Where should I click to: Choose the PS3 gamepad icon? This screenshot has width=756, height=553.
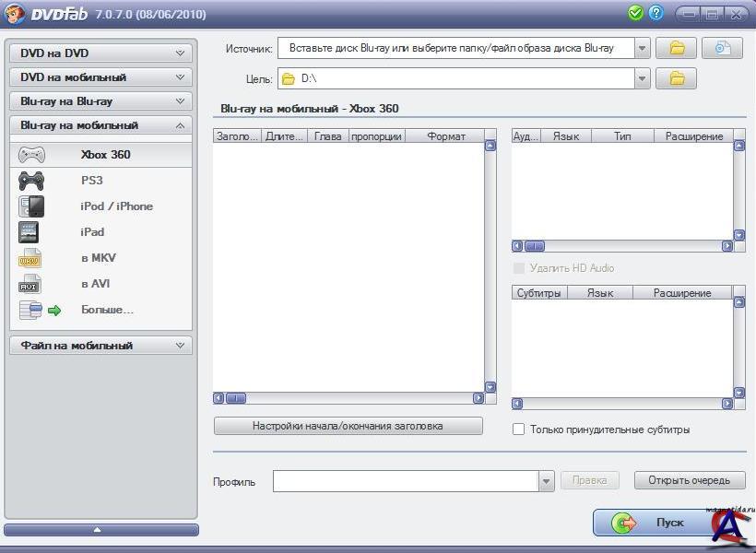[x=31, y=181]
